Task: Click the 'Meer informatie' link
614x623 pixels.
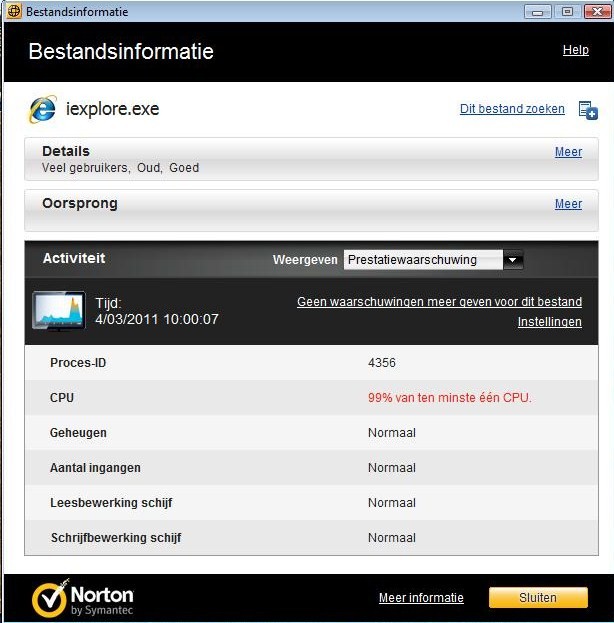Action: (x=421, y=598)
